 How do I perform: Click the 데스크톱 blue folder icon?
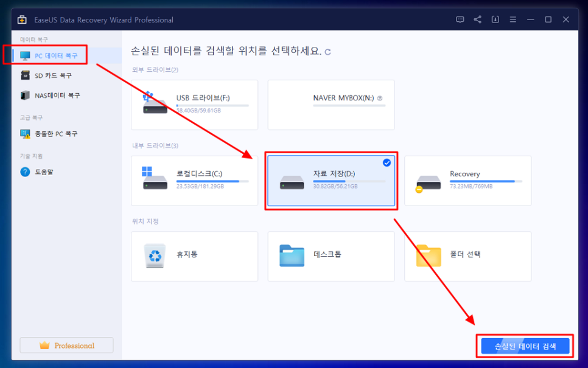point(292,255)
